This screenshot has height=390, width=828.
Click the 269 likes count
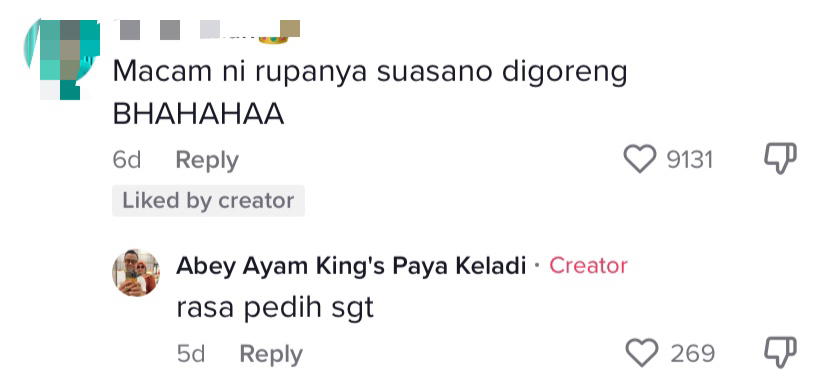point(692,354)
